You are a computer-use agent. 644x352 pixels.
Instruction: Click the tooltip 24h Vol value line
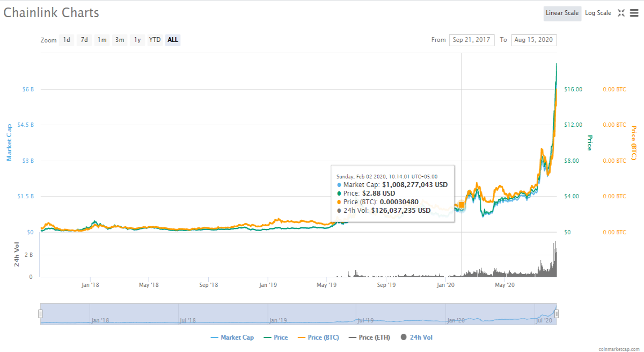point(383,211)
